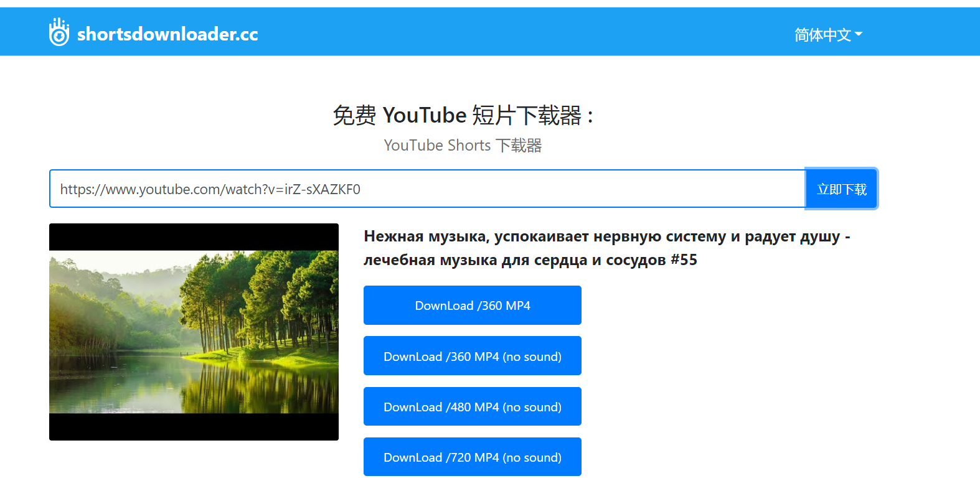Expand the 简体中文 language dropdown
The width and height of the screenshot is (980, 481).
click(828, 35)
